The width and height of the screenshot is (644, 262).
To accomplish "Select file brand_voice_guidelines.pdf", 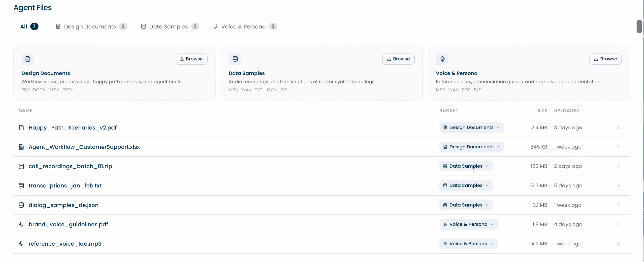I will click(x=68, y=224).
